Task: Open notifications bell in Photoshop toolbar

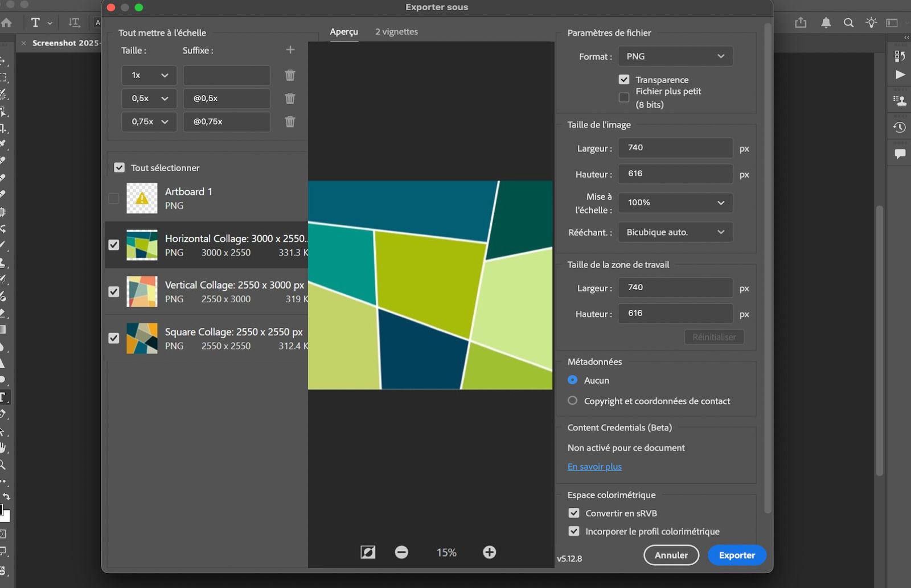Action: 826,23
